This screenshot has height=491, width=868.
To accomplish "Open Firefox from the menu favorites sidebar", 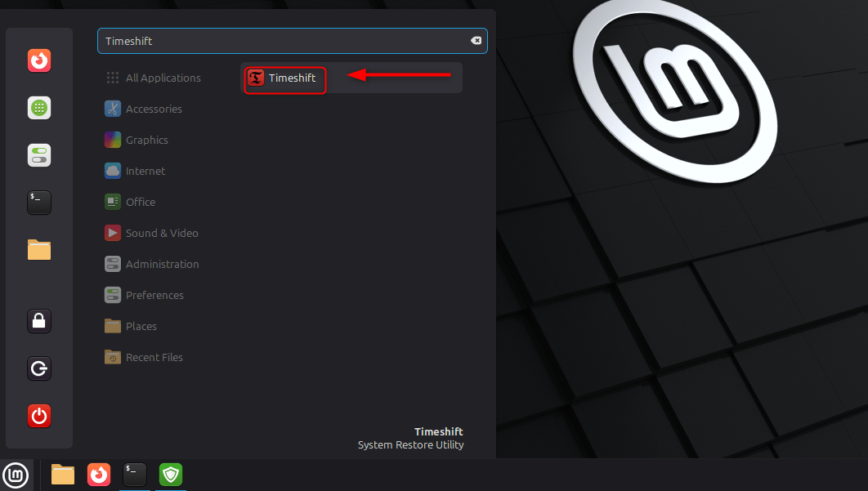I will [39, 61].
